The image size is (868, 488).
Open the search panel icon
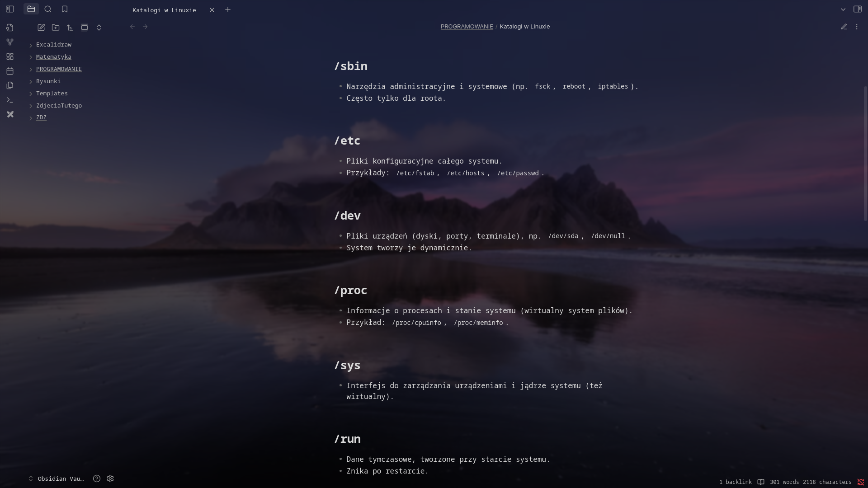(x=48, y=9)
